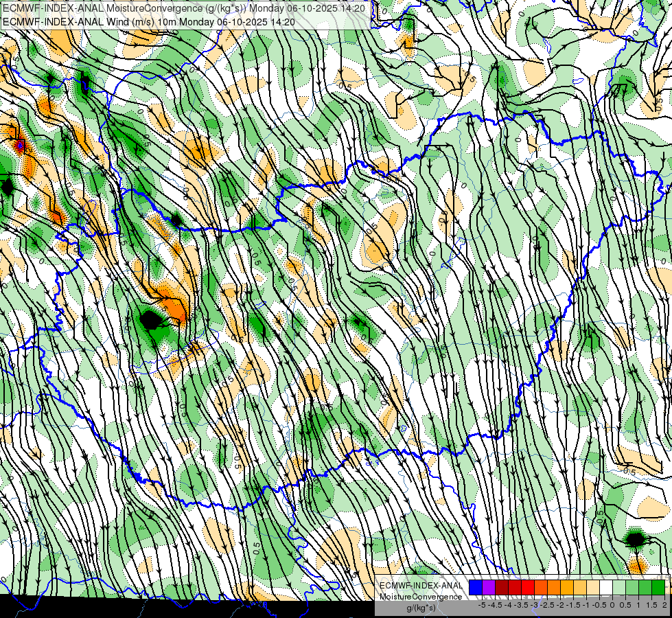Pick the white legend swatch
672x618 pixels.
(606, 588)
